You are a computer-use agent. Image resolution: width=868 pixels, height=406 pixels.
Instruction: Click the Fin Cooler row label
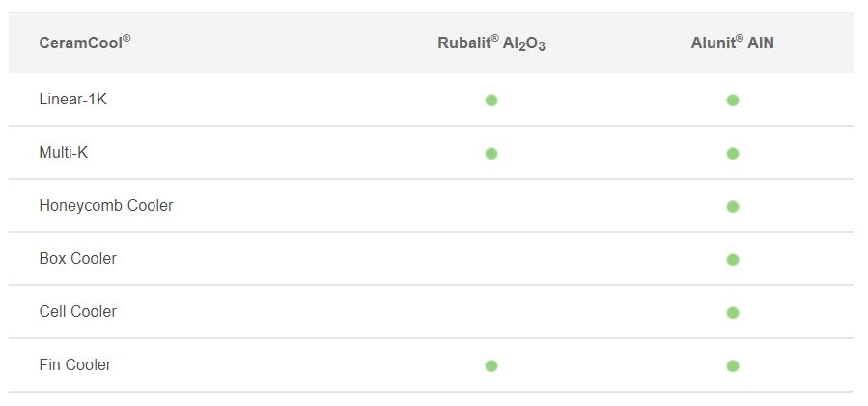74,365
